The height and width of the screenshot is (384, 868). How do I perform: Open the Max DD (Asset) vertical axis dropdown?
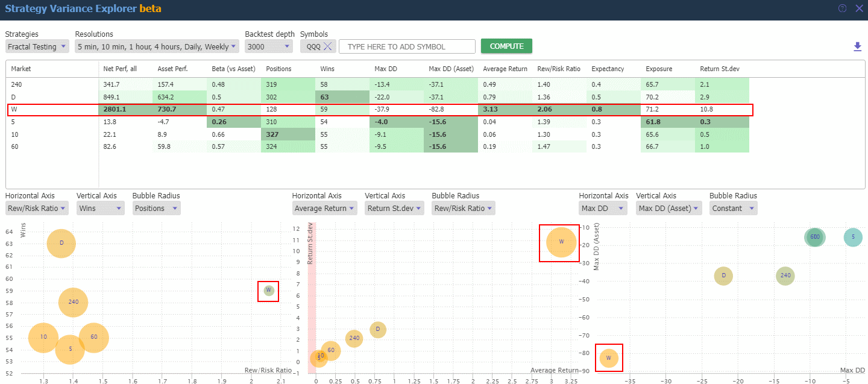pos(668,208)
